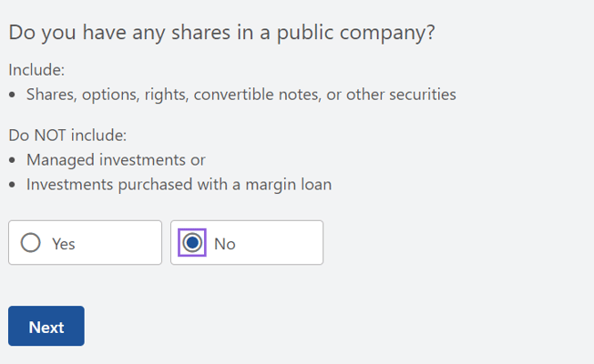This screenshot has height=364, width=594.
Task: Click the empty circle next to Yes
Action: click(x=31, y=243)
